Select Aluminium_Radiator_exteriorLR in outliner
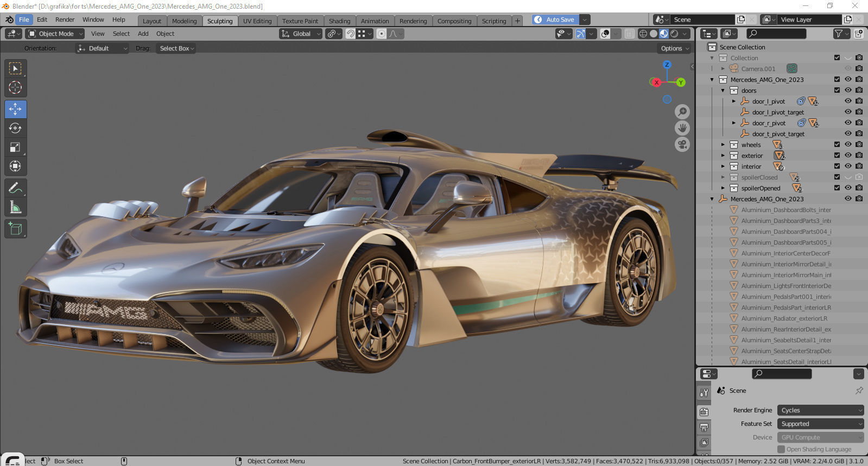Image resolution: width=868 pixels, height=466 pixels. 784,318
